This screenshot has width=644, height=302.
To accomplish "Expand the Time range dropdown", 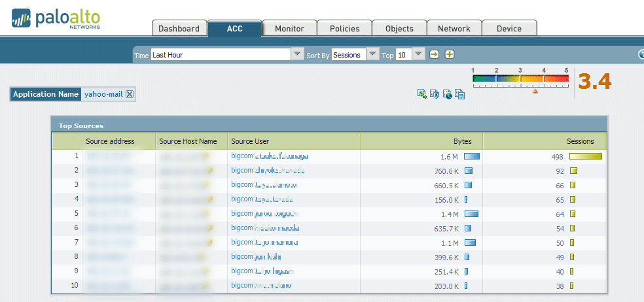I will click(297, 55).
